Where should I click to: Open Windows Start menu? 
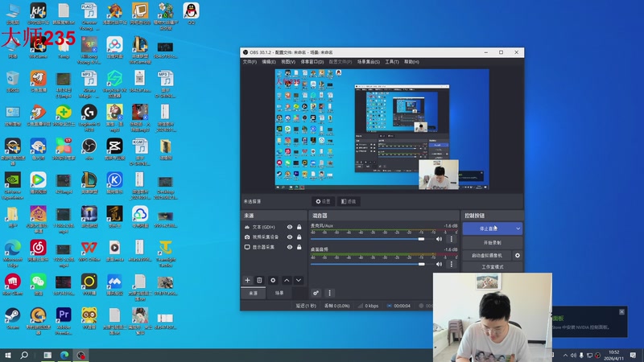pos(7,355)
